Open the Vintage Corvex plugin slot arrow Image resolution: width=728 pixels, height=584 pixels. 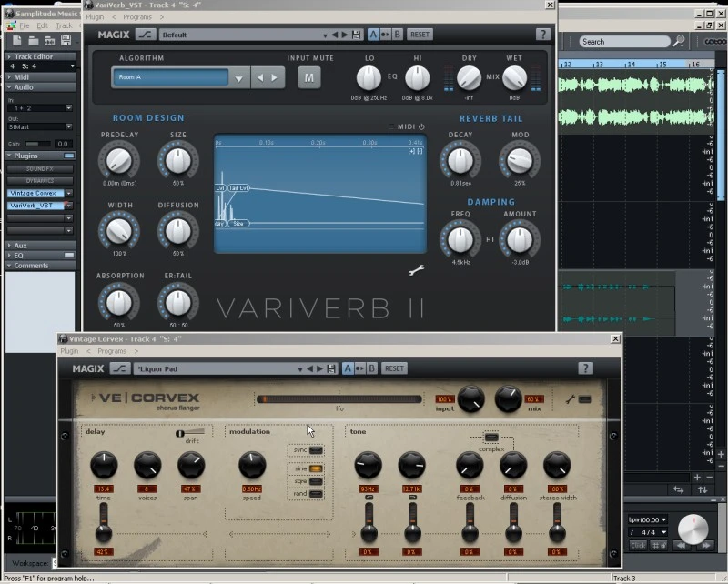(x=69, y=193)
